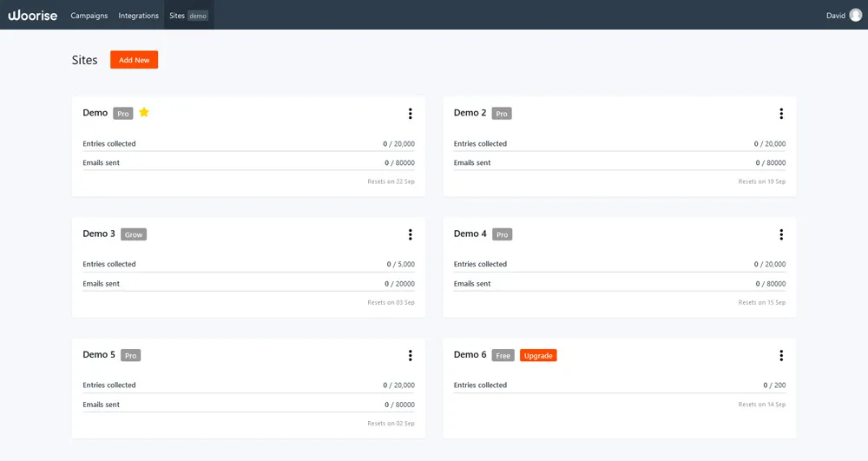This screenshot has height=461, width=868.
Task: Open the three-dot menu for Demo 3
Action: click(x=410, y=234)
